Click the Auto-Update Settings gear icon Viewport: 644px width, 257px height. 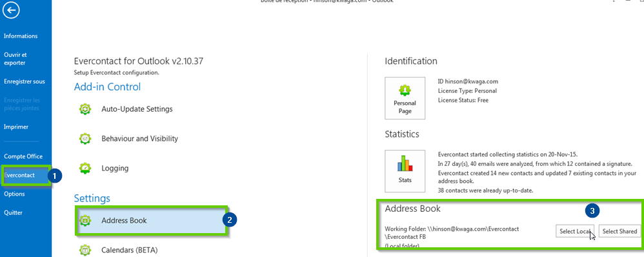click(85, 109)
